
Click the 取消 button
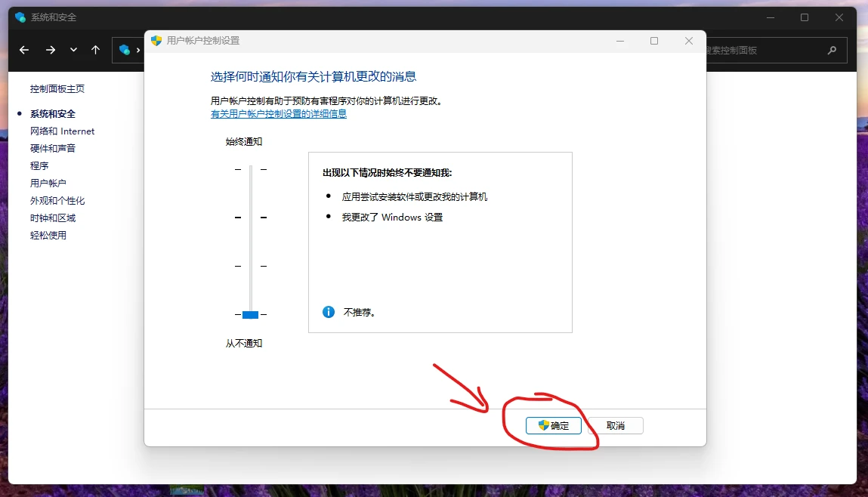tap(616, 425)
